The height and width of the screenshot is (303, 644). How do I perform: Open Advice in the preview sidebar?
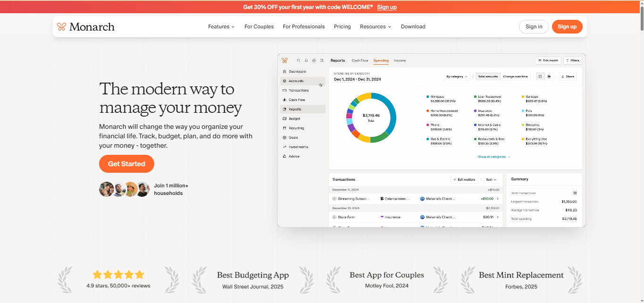(x=302, y=156)
